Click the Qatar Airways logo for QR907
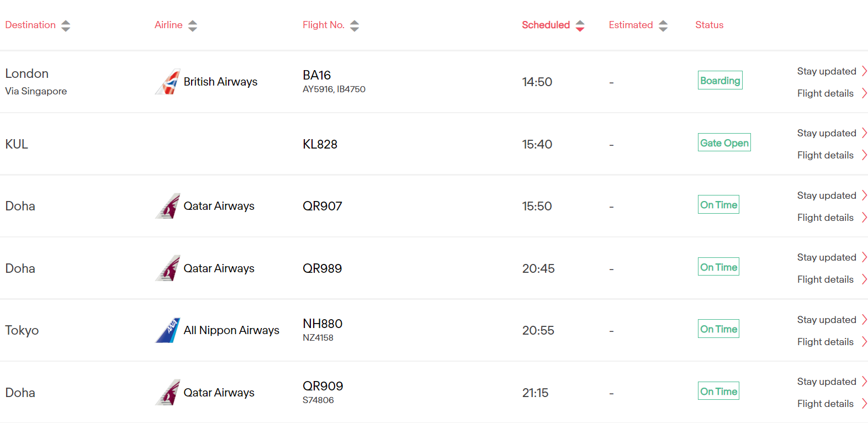The width and height of the screenshot is (868, 423). [x=168, y=206]
